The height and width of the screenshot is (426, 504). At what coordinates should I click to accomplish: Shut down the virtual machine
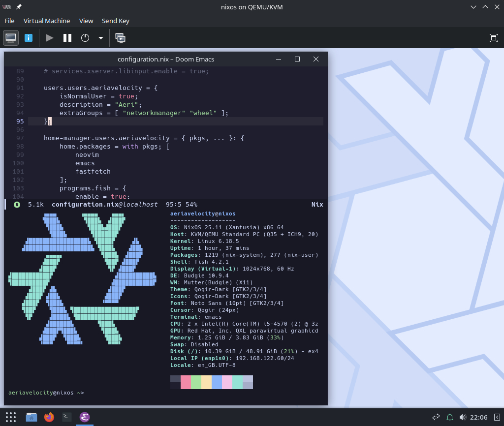85,38
